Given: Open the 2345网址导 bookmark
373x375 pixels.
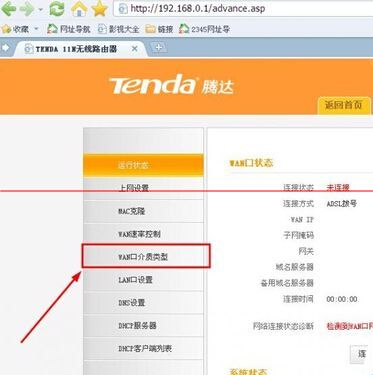Looking at the screenshot, I should [x=204, y=29].
